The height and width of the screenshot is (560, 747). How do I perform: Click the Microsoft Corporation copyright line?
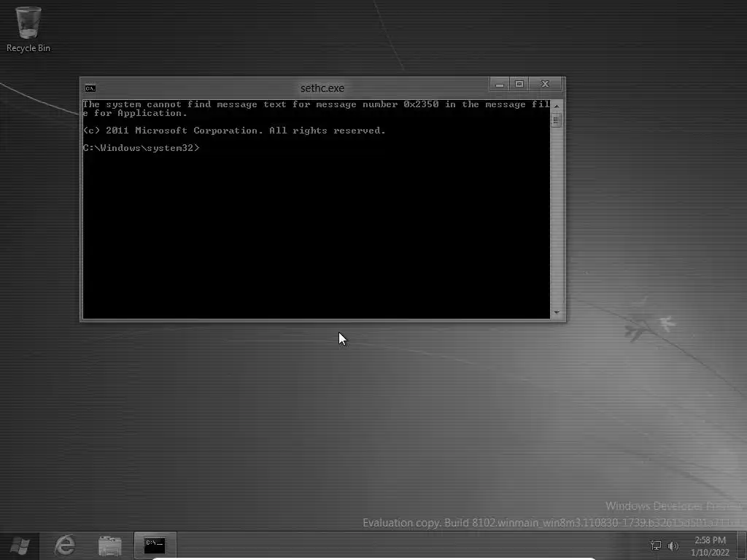[x=234, y=131]
